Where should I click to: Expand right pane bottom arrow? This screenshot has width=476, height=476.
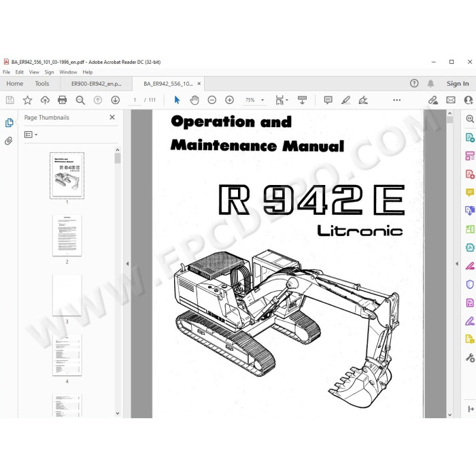tap(471, 409)
